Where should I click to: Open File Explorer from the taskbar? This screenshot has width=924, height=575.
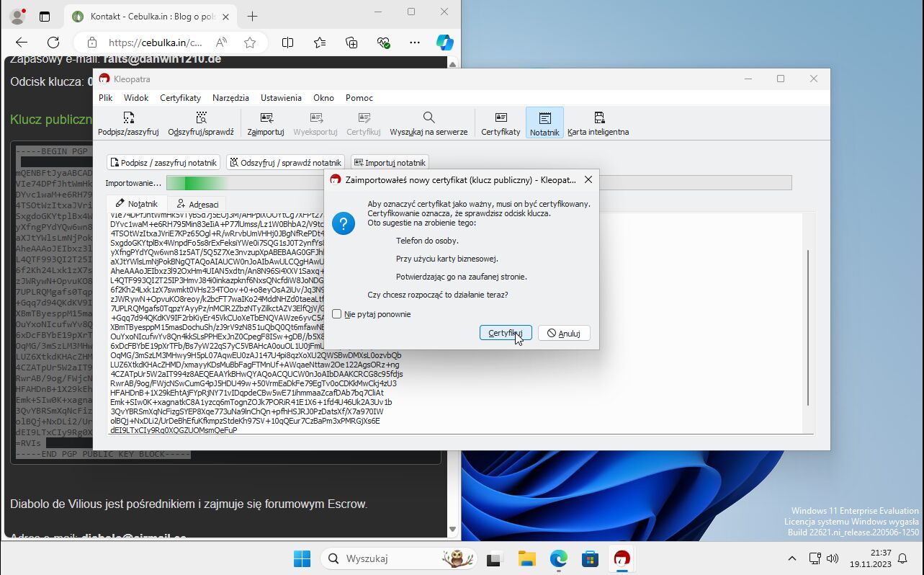pyautogui.click(x=526, y=558)
